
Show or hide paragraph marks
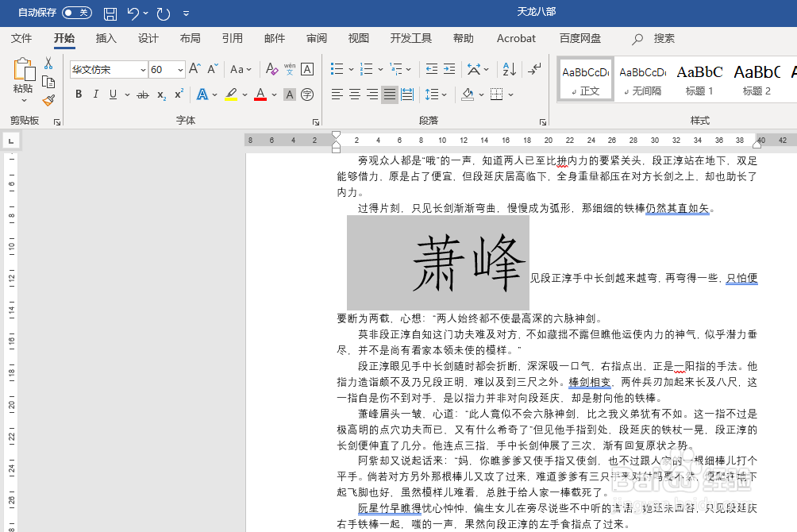[x=534, y=68]
